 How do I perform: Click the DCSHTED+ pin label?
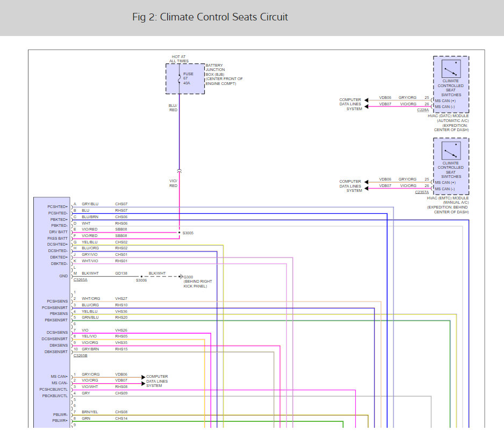pyautogui.click(x=57, y=245)
